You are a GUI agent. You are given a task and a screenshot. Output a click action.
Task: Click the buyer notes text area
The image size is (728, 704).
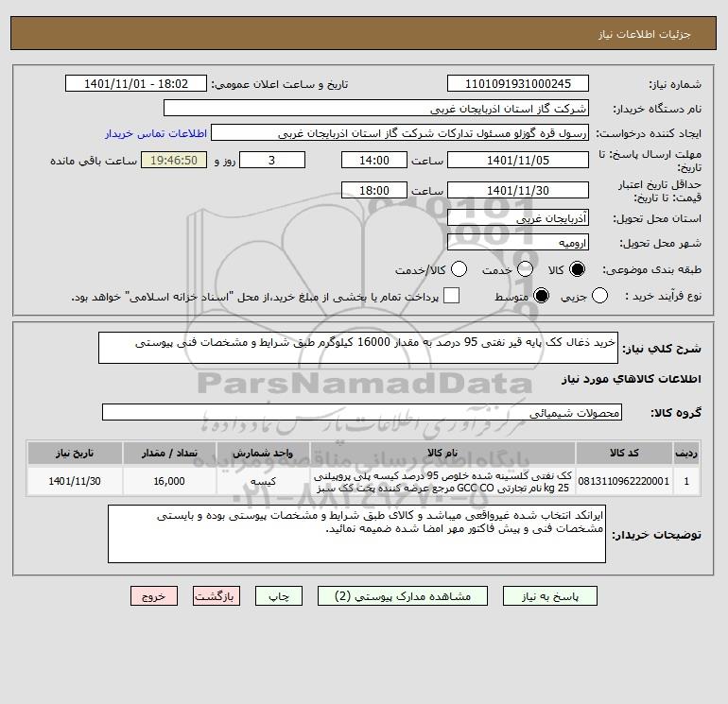coord(356,534)
